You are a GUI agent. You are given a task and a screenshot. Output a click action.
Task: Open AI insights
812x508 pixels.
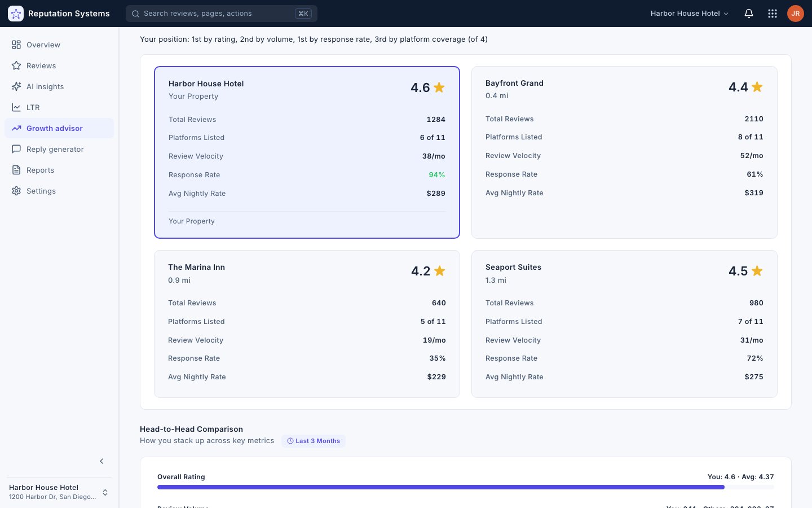(x=59, y=86)
